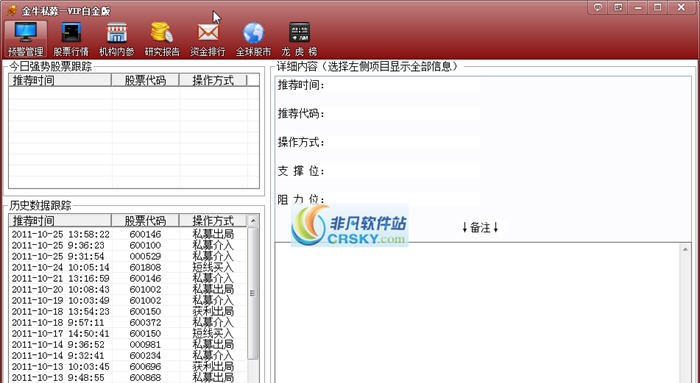Click inside the 备注 notes text area
Viewport: 700px width, 383px height.
[x=477, y=312]
